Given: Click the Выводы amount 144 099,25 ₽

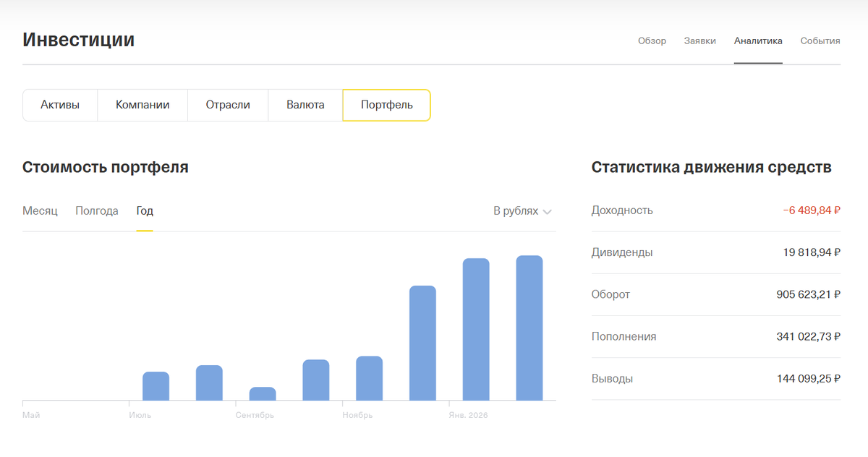Looking at the screenshot, I should click(808, 378).
